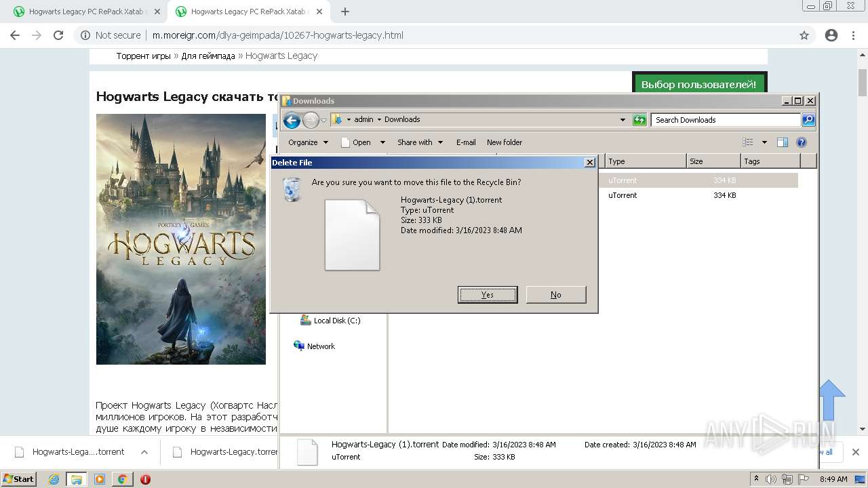Click the Downloads folder icon in address bar

(x=338, y=119)
